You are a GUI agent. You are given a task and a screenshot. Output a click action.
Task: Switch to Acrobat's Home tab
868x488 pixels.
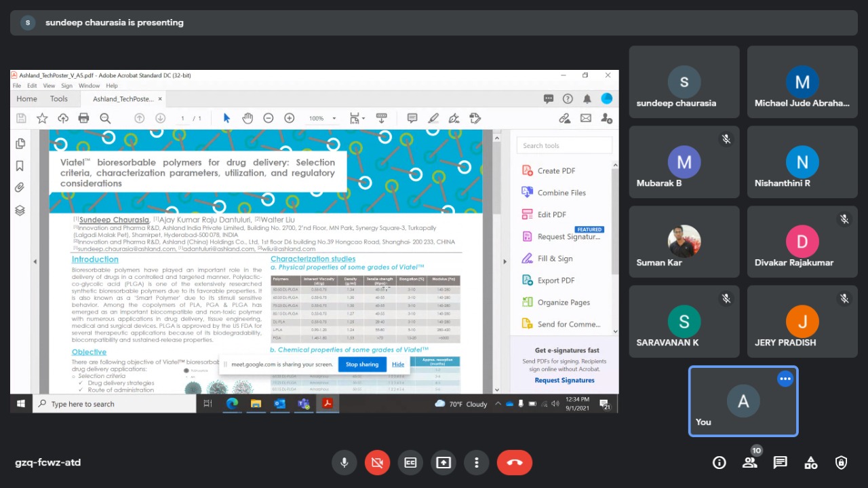pyautogui.click(x=27, y=99)
